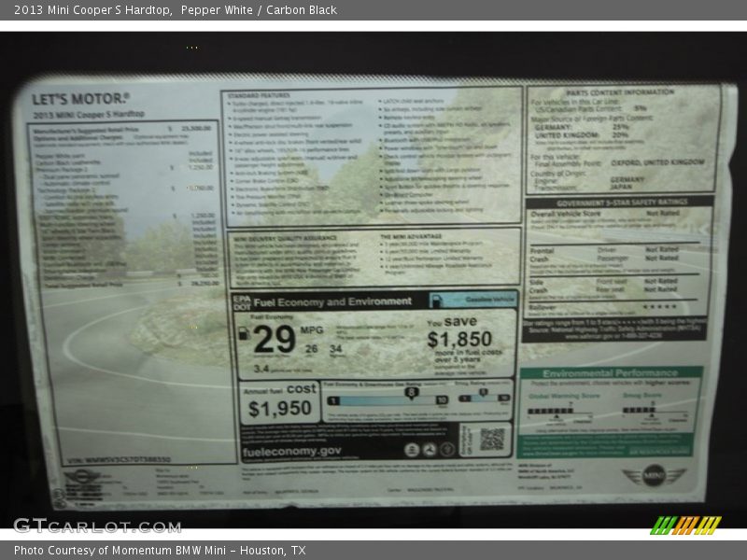
Task: Click the page title '2013 Mini Cooper S Hardtop, Pepper White / Carbon Black'
Action: [176, 10]
